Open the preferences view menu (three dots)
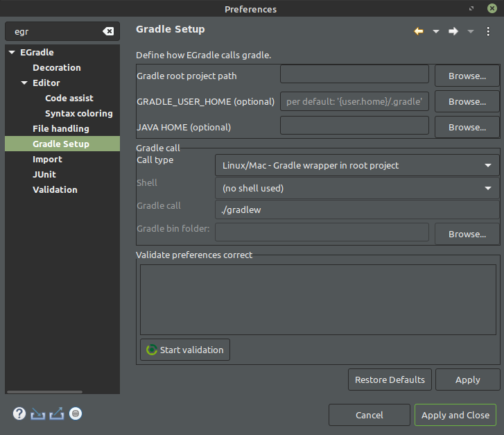The width and height of the screenshot is (504, 435). point(488,31)
